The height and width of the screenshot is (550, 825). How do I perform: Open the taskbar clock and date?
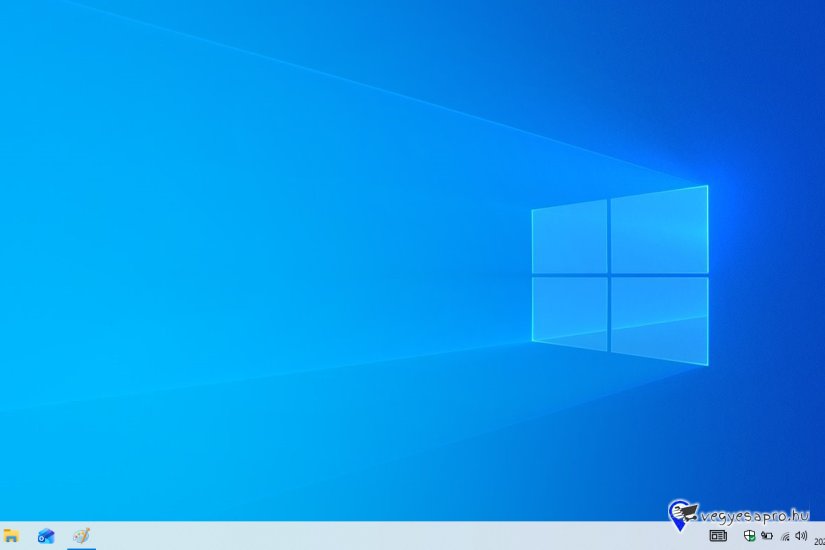click(819, 540)
